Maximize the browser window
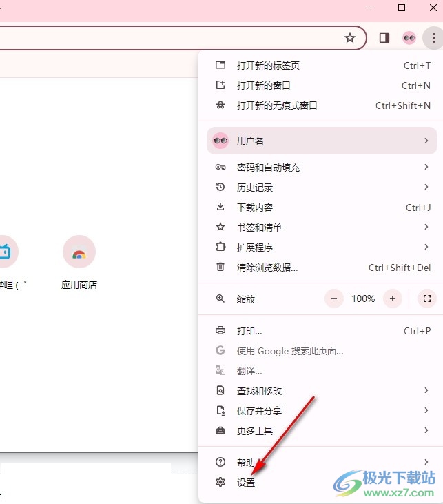 pos(402,8)
